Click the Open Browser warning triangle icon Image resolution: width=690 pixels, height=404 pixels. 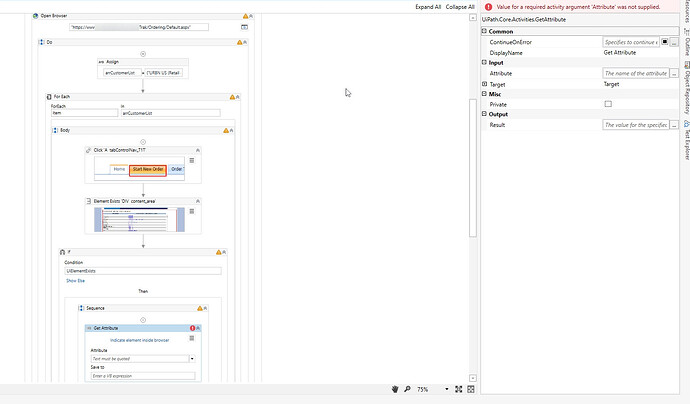[246, 16]
